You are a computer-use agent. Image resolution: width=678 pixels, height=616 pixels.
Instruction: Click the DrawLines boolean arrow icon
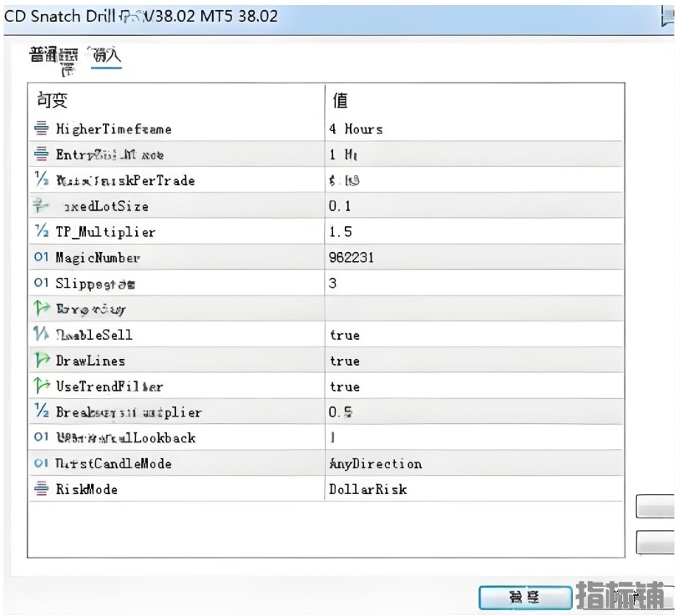pos(42,361)
